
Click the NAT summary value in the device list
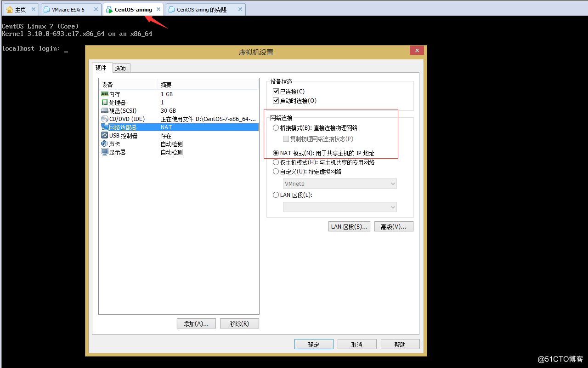(x=166, y=127)
